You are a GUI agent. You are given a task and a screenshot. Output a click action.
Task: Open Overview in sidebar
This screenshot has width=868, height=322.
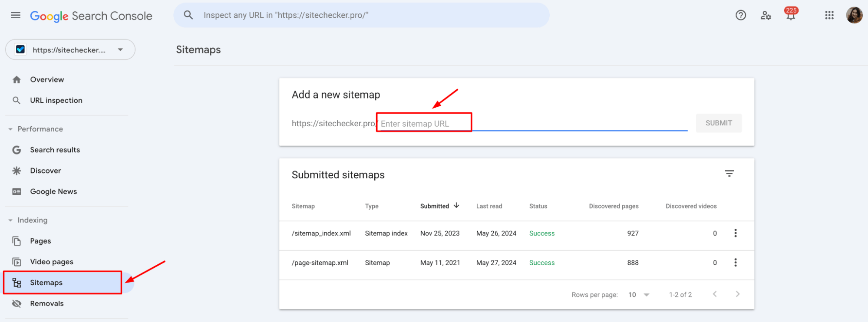[x=47, y=79]
